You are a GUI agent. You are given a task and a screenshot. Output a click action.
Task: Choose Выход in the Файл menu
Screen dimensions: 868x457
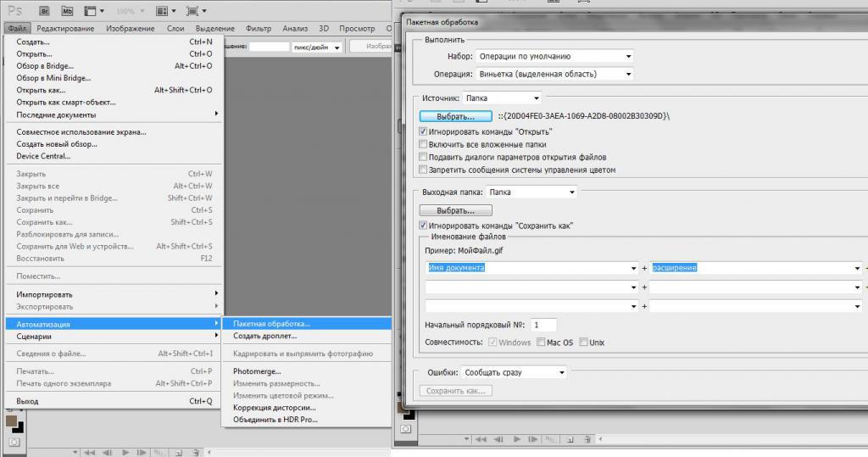click(115, 401)
